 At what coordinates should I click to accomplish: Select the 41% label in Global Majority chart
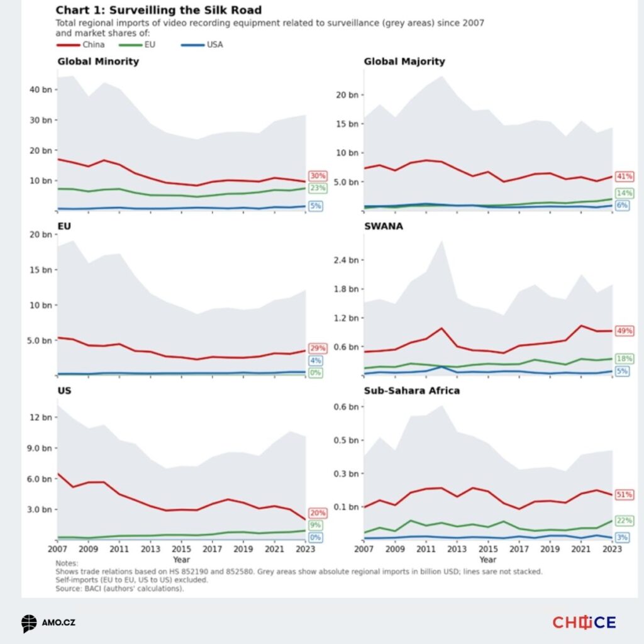click(x=625, y=177)
